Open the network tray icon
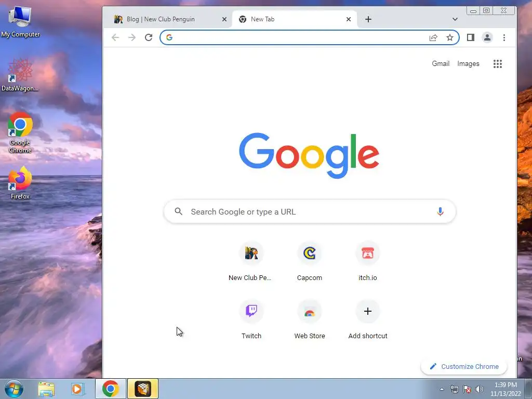The width and height of the screenshot is (532, 399). [454, 389]
